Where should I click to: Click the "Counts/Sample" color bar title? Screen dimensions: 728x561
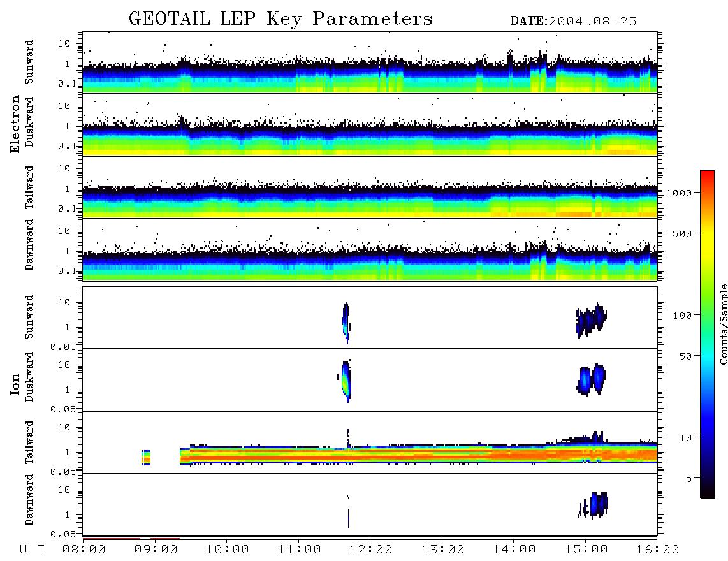click(x=723, y=324)
